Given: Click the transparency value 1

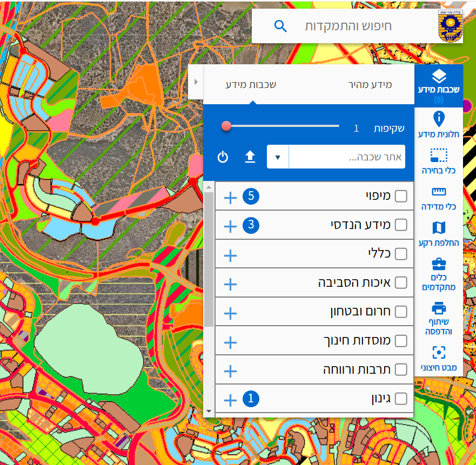Looking at the screenshot, I should pyautogui.click(x=357, y=129).
